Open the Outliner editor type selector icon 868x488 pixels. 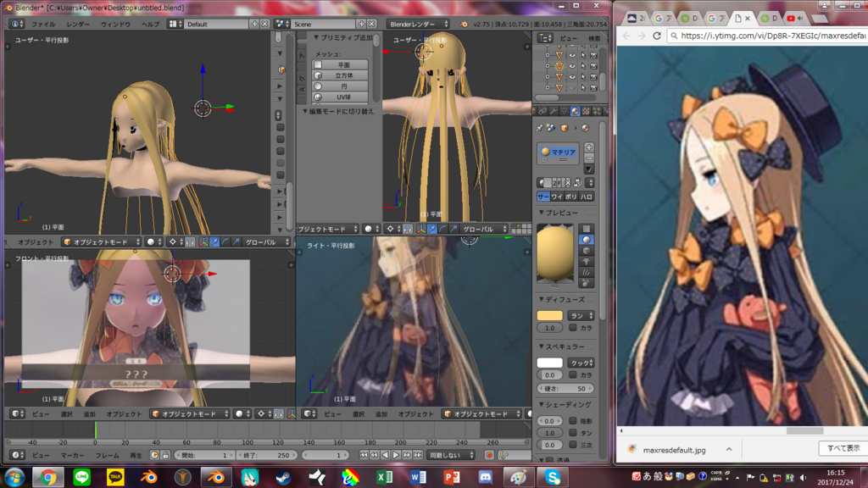pos(546,38)
